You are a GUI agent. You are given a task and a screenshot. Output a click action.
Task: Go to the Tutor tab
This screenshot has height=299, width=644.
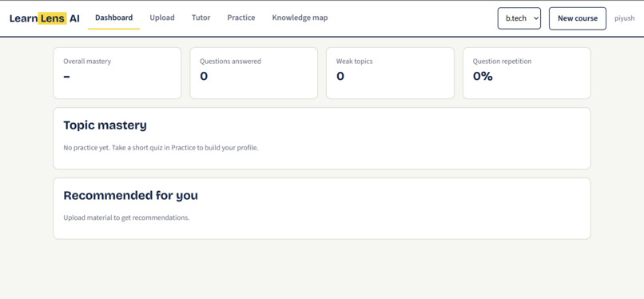click(x=201, y=18)
